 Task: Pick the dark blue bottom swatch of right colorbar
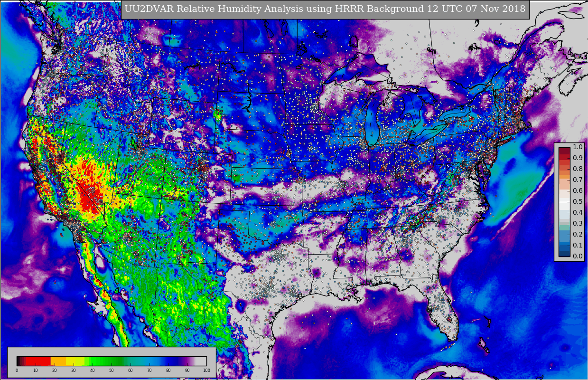click(564, 254)
